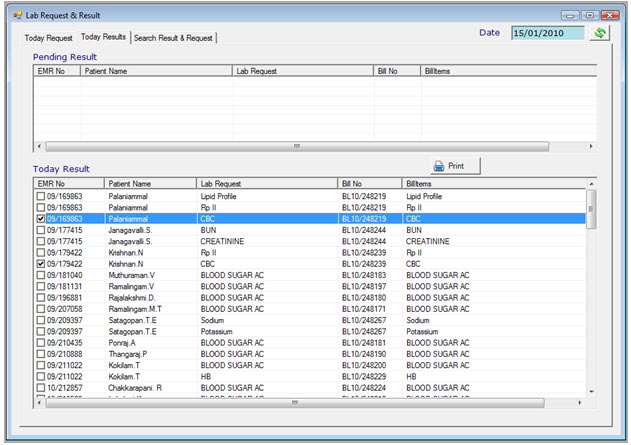Check the Rajalakshmi.D row checkbox

point(41,298)
